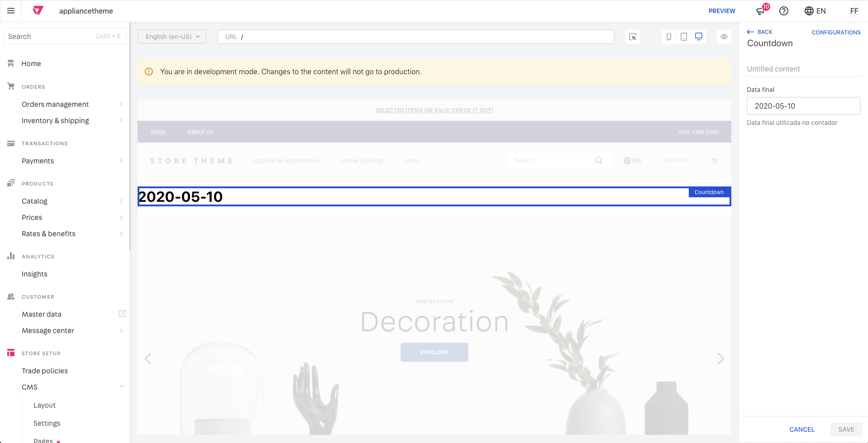This screenshot has height=443, width=868.
Task: Open English (en-US) locale dropdown
Action: (172, 37)
